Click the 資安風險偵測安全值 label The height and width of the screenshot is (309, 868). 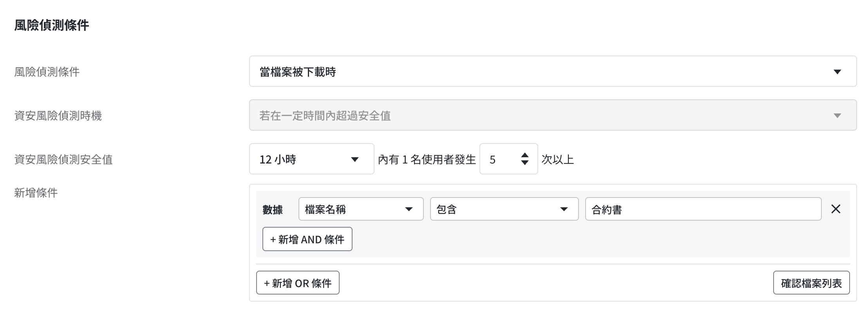click(x=63, y=160)
